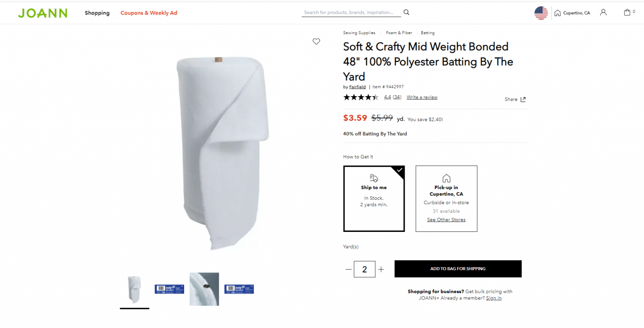Click the yard quantity input field

coord(364,269)
